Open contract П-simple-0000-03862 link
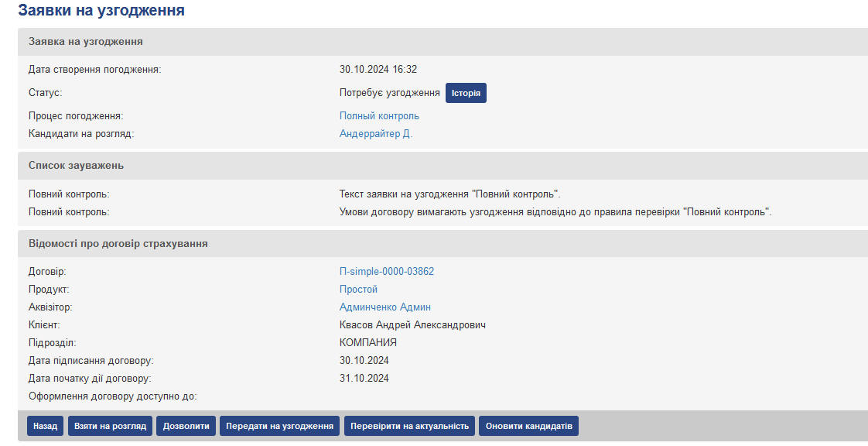Viewport: 868px width, 446px height. (387, 272)
